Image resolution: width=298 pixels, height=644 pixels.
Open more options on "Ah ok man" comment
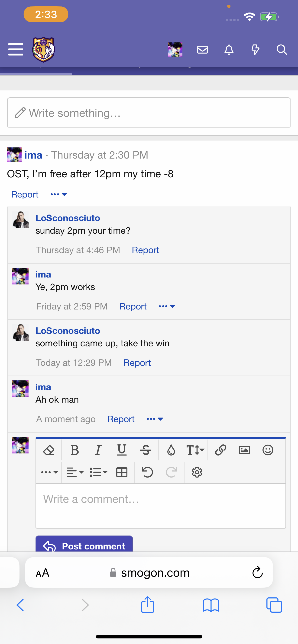(x=155, y=419)
